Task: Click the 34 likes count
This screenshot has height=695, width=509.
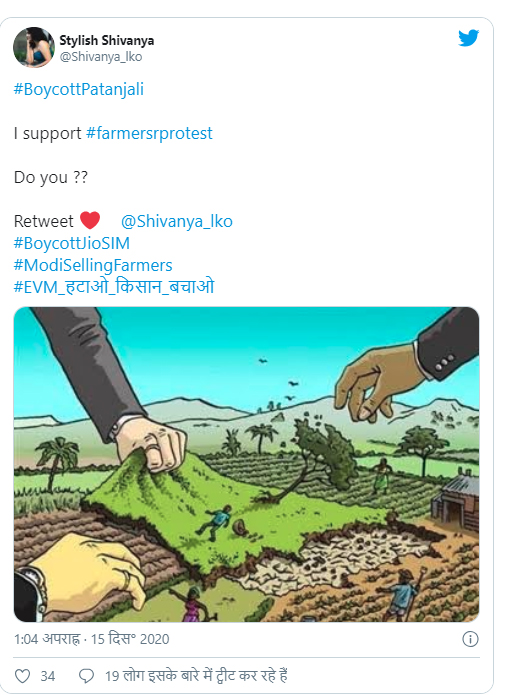Action: coord(48,676)
